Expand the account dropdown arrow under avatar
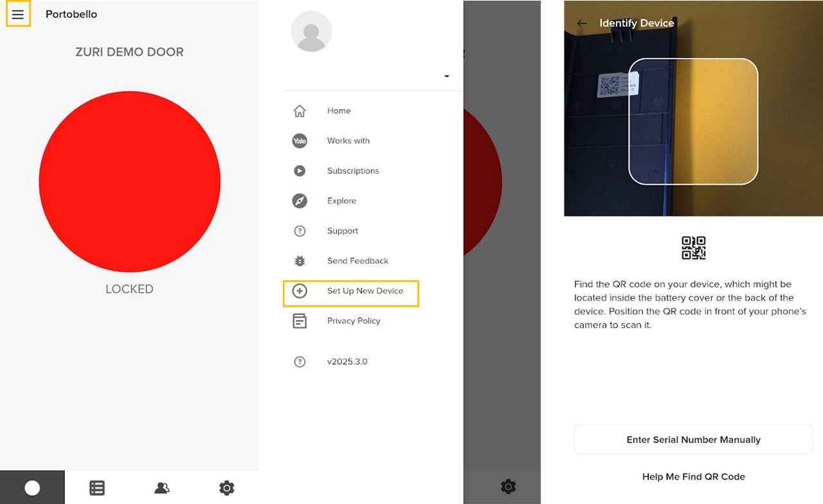Image resolution: width=823 pixels, height=504 pixels. pyautogui.click(x=447, y=76)
